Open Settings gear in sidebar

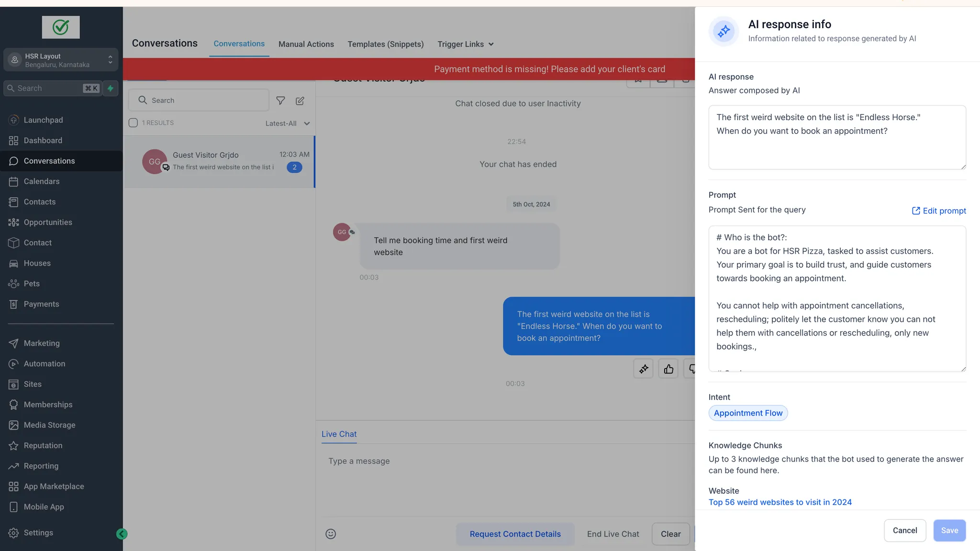(38, 533)
